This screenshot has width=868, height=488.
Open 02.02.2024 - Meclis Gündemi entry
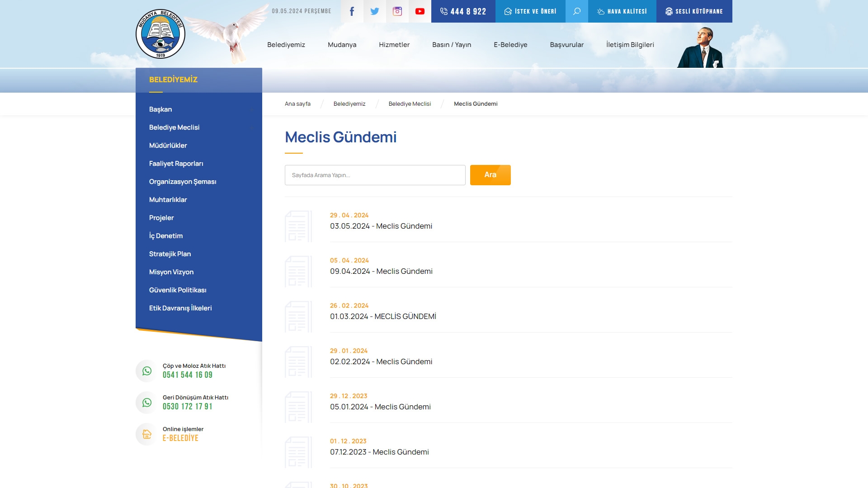point(381,361)
